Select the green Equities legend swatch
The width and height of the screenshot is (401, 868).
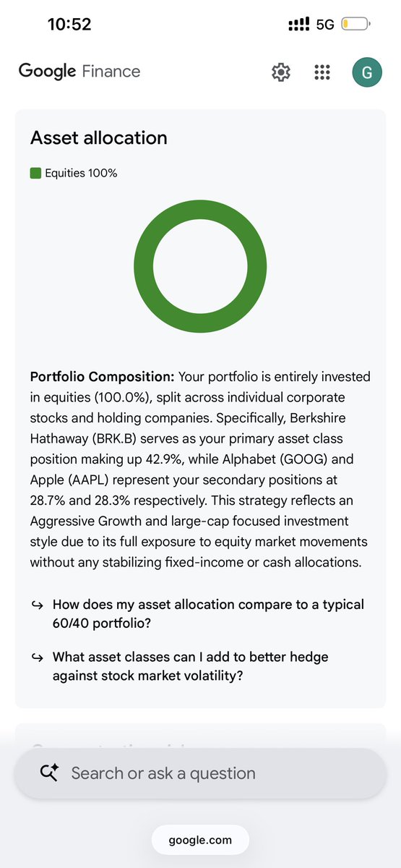click(x=35, y=173)
